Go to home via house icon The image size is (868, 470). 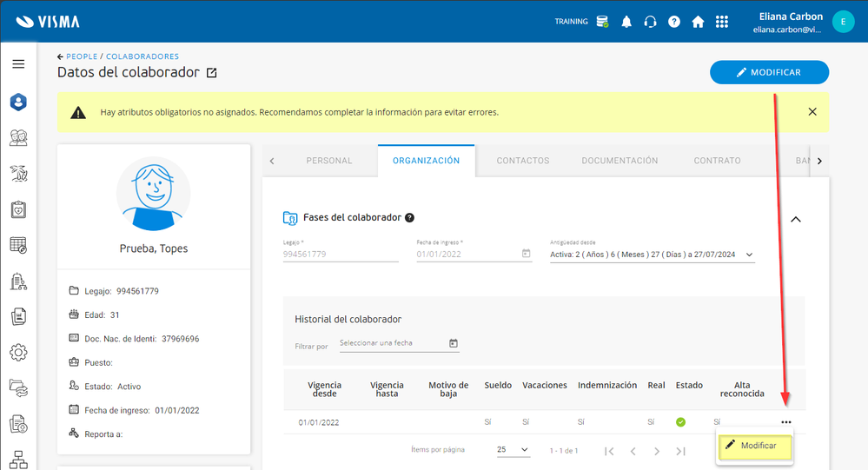pos(698,22)
